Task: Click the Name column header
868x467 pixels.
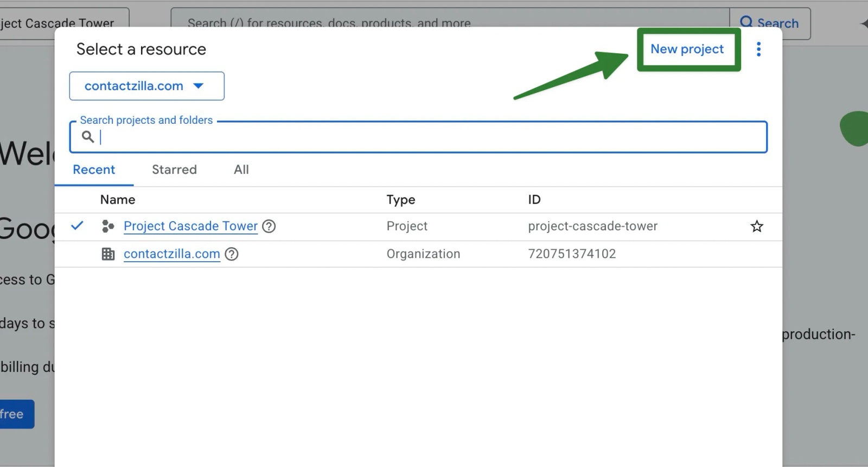Action: (x=118, y=200)
